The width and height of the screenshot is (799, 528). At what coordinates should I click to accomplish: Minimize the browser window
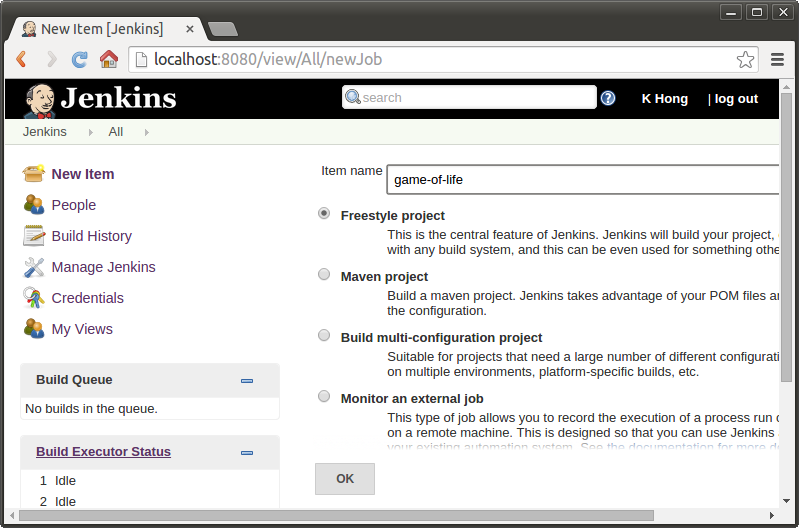pyautogui.click(x=730, y=12)
